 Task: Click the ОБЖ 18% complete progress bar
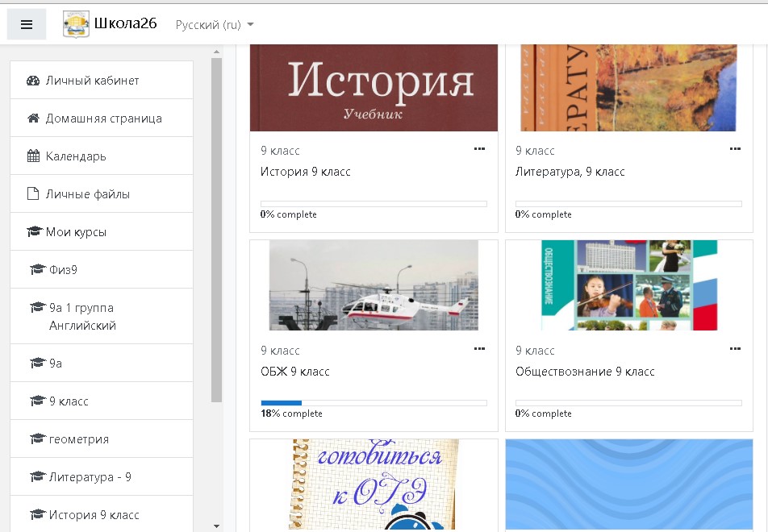[x=374, y=402]
